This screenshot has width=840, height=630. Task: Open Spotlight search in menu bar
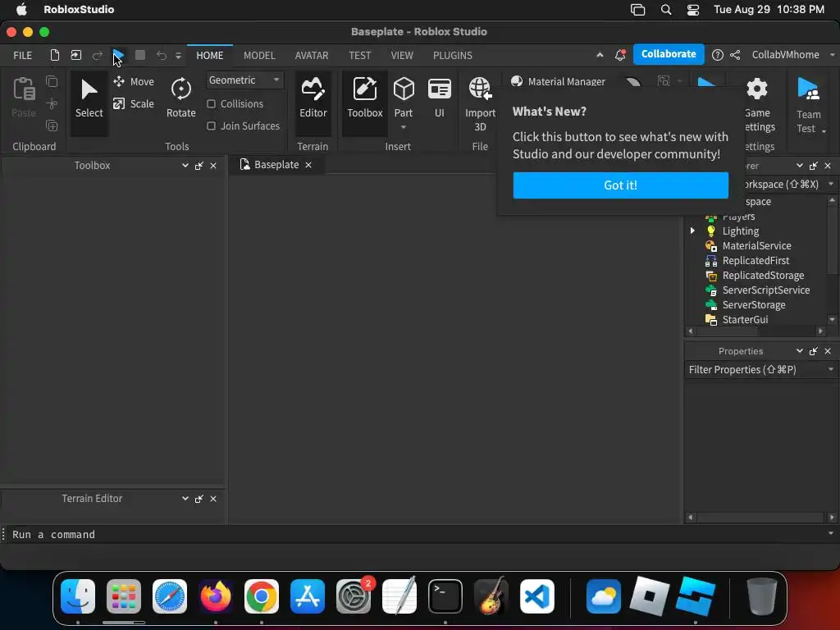[666, 10]
